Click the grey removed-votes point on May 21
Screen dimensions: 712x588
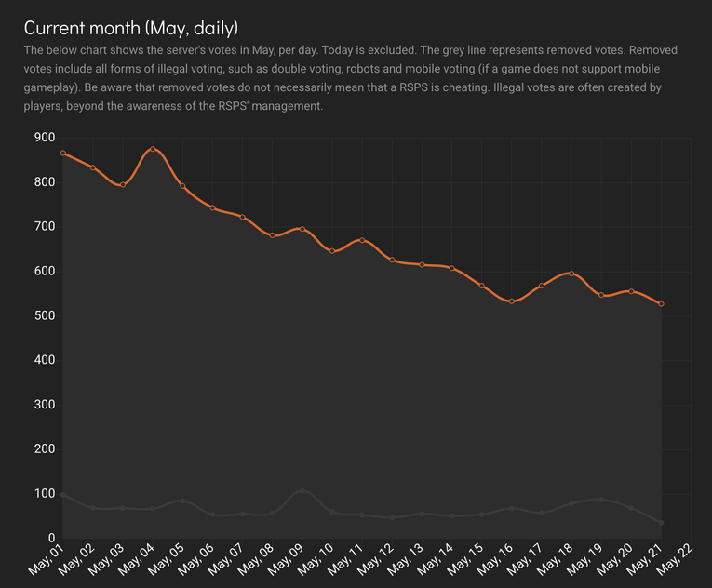[x=661, y=523]
